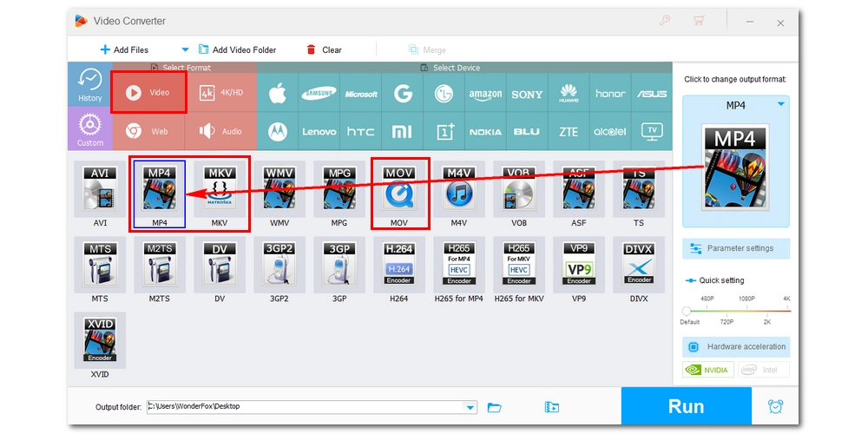
Task: Enable Intel acceleration option
Action: [x=764, y=370]
